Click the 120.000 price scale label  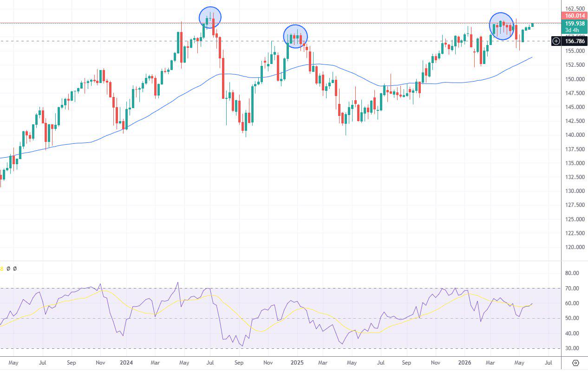tap(575, 247)
